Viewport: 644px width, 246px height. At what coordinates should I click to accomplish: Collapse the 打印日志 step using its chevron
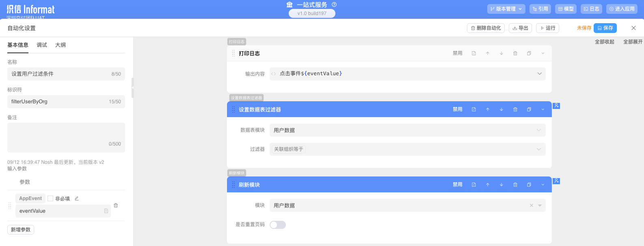coord(543,53)
